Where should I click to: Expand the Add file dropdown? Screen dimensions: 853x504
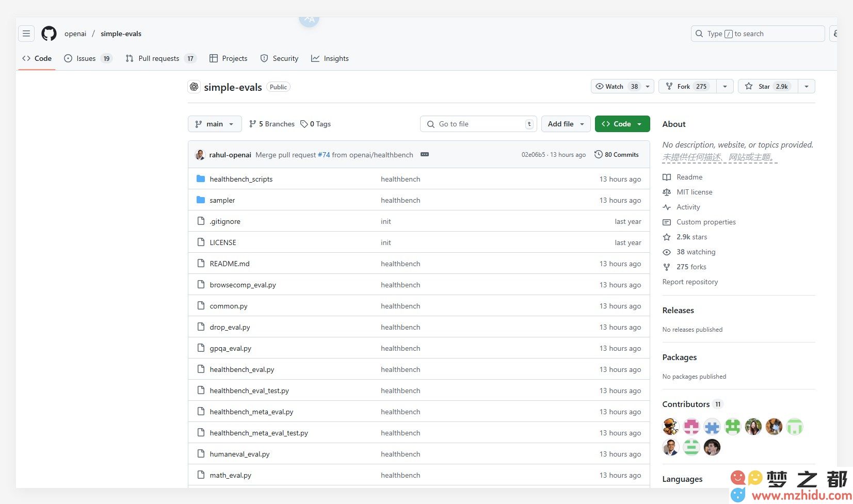[x=566, y=124]
